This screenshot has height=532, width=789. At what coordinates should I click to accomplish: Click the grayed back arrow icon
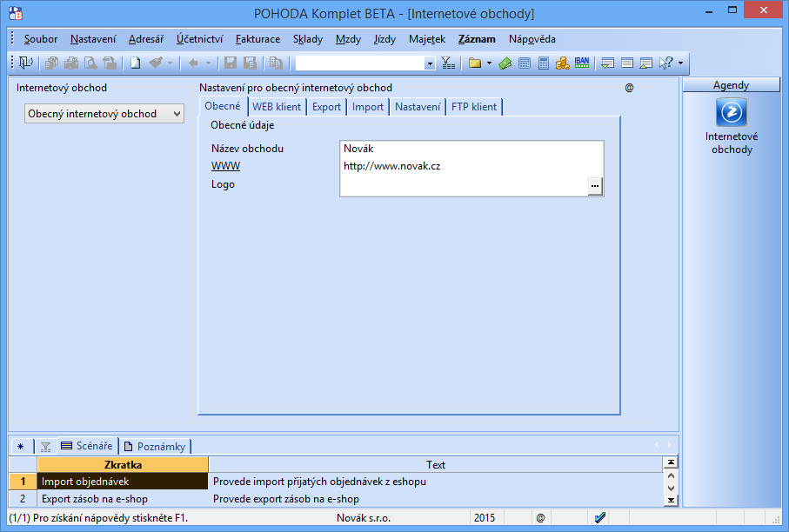pyautogui.click(x=193, y=63)
